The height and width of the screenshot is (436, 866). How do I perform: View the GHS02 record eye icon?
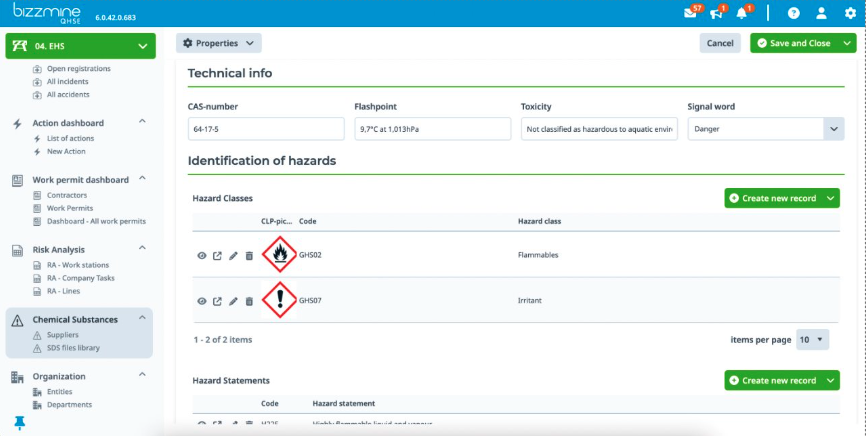[202, 256]
